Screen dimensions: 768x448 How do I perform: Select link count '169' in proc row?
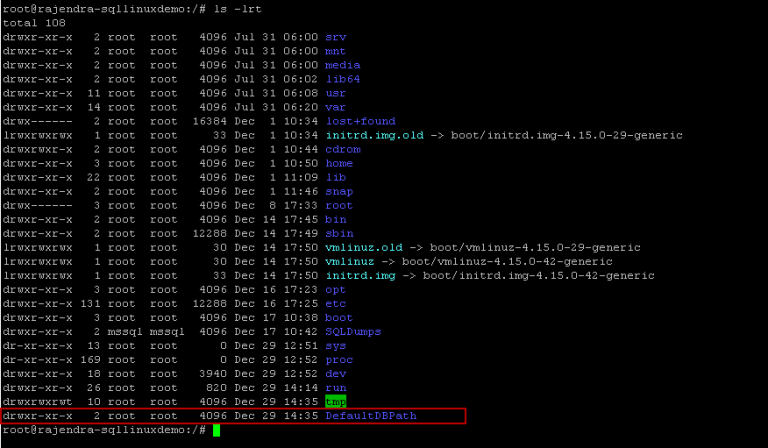90,360
